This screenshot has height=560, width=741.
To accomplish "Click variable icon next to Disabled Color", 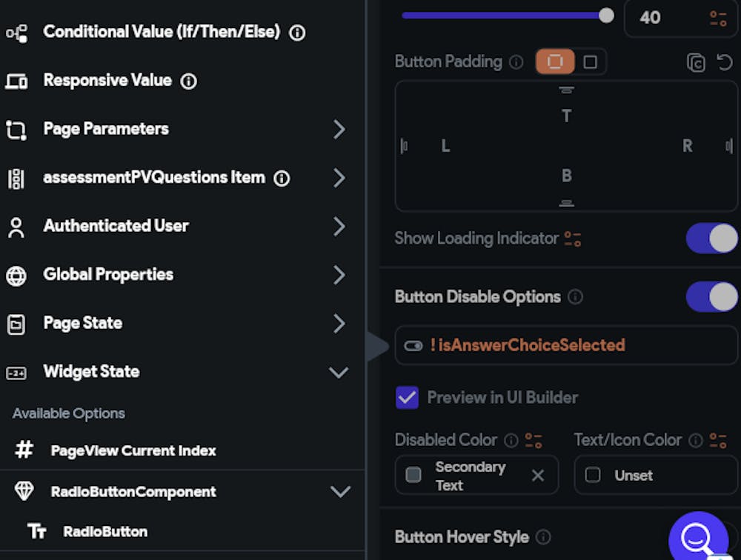I will [x=534, y=441].
